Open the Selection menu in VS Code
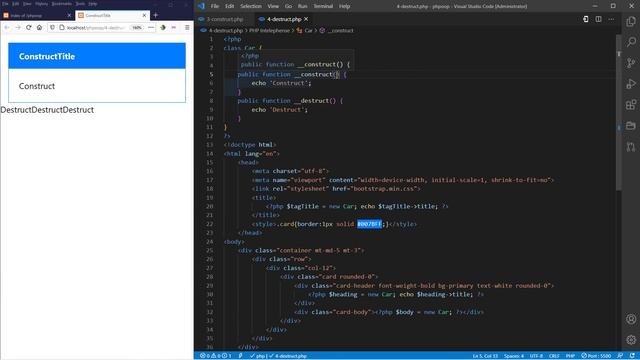The image size is (640, 360). tap(251, 6)
